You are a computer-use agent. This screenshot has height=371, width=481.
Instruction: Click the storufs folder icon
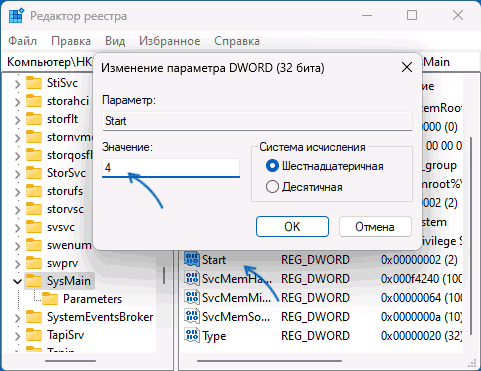coord(34,191)
